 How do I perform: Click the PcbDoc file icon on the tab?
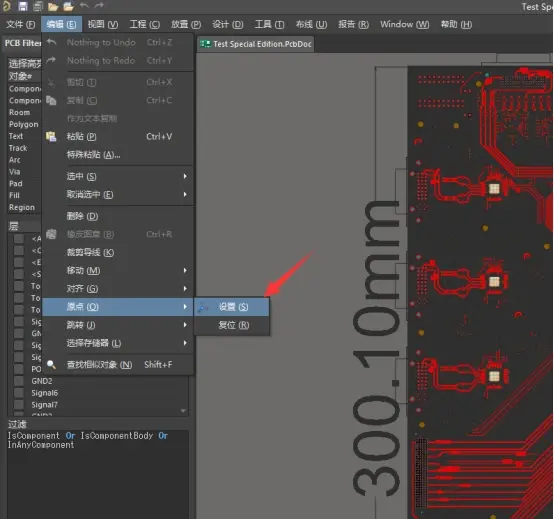[x=205, y=44]
